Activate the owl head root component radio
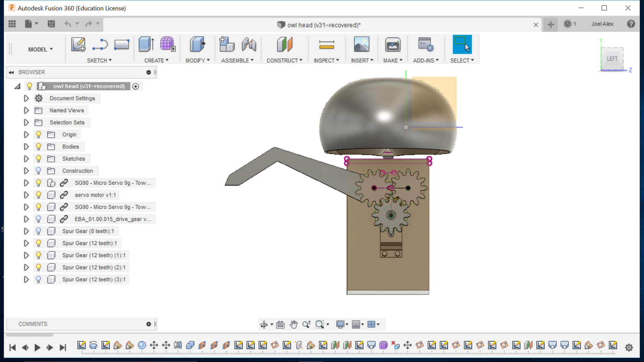This screenshot has width=644, height=362. 136,86
